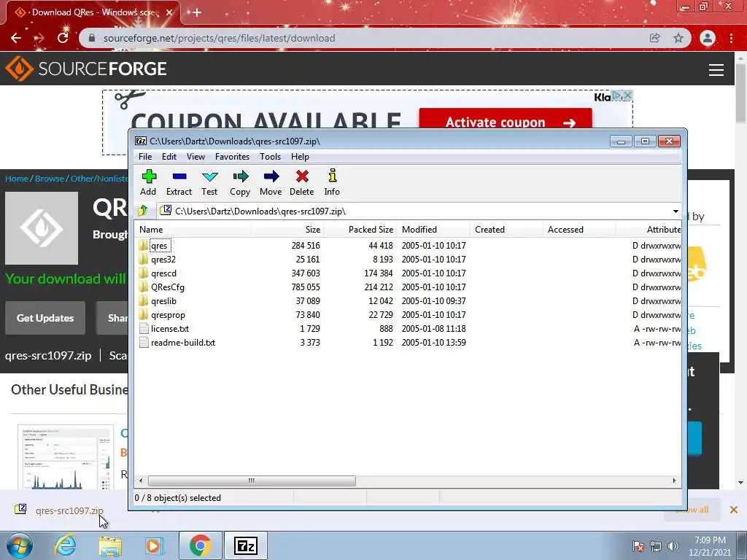The width and height of the screenshot is (747, 560).
Task: Open Windows Explorer from taskbar
Action: 110,545
